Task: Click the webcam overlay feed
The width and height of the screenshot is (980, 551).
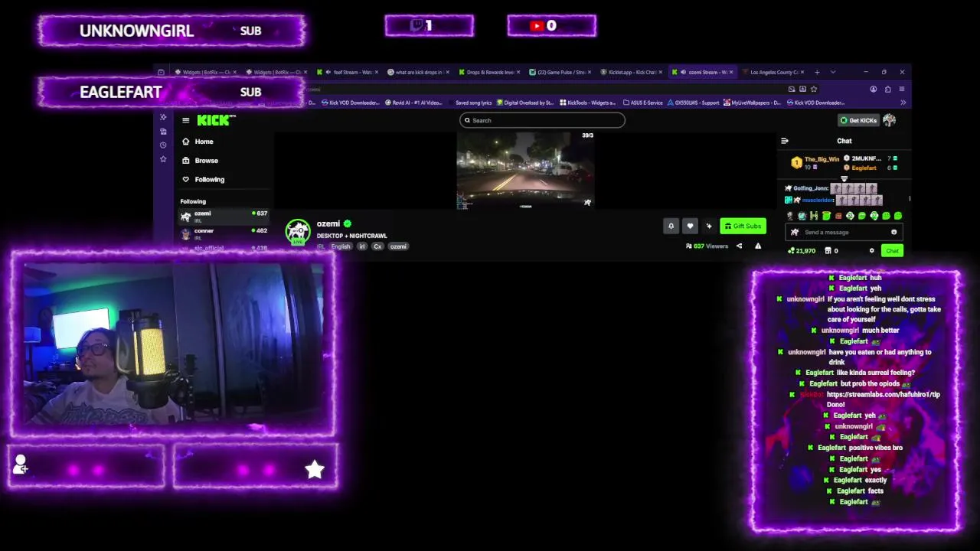Action: coord(174,343)
